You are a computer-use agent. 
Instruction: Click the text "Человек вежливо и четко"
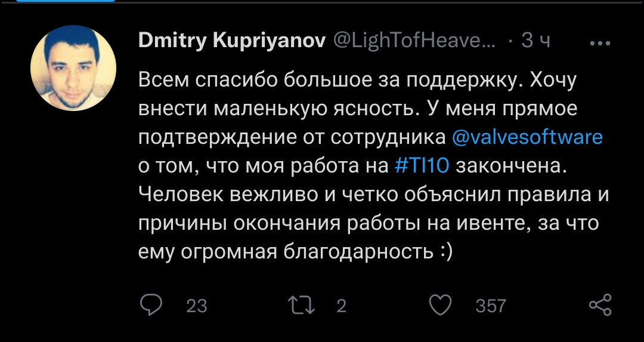point(268,195)
